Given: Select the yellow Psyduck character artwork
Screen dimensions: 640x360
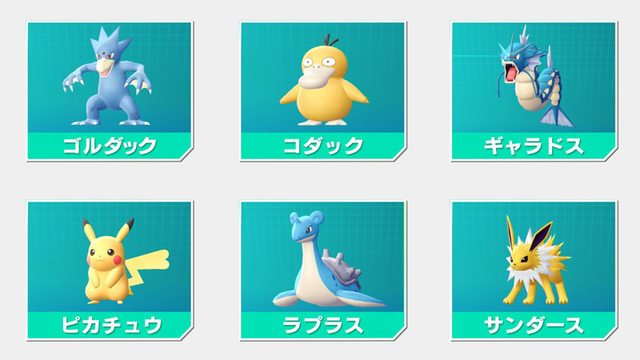Looking at the screenshot, I should pyautogui.click(x=324, y=80).
